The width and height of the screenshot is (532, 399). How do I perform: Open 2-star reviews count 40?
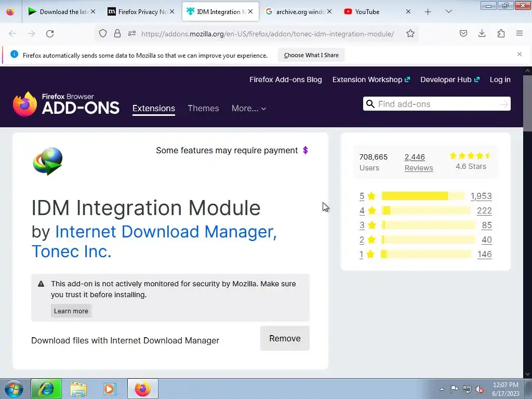[x=486, y=240]
